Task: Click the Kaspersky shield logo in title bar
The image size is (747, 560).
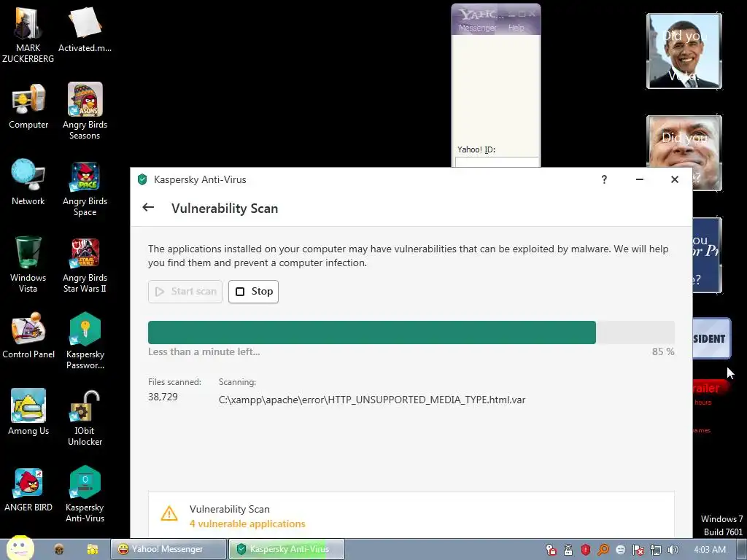Action: pos(142,179)
